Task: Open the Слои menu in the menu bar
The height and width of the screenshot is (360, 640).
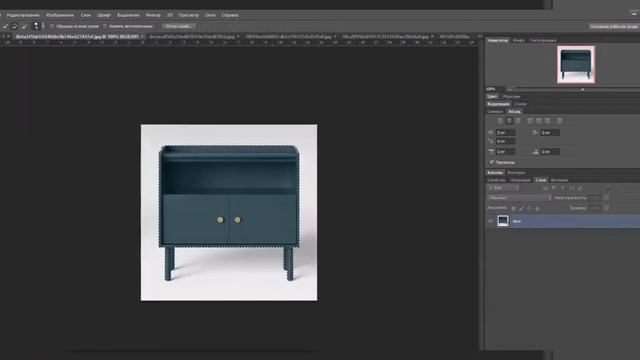Action: [86, 15]
